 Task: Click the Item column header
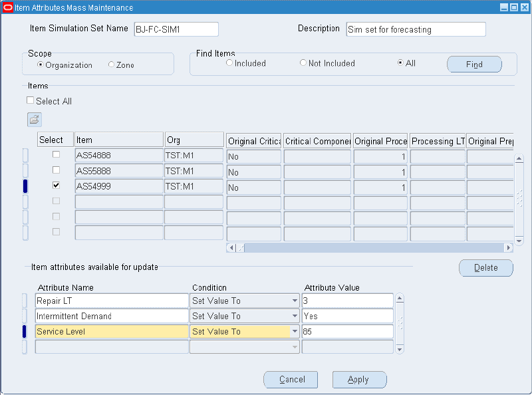(119, 140)
